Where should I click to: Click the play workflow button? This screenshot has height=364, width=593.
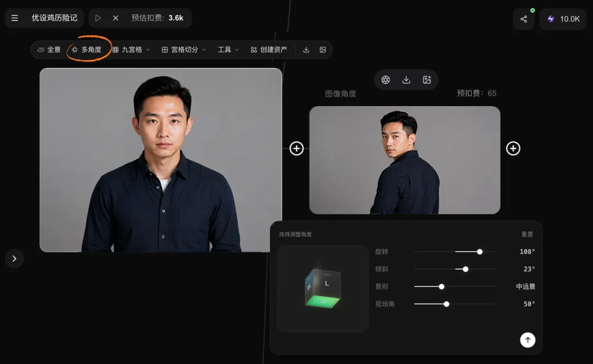coord(98,18)
